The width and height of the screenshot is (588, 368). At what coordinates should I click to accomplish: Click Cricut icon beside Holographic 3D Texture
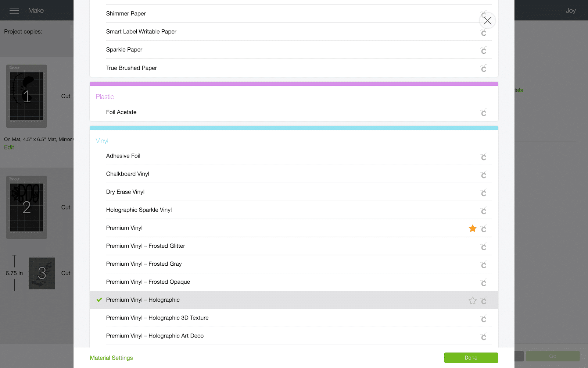[x=484, y=318]
